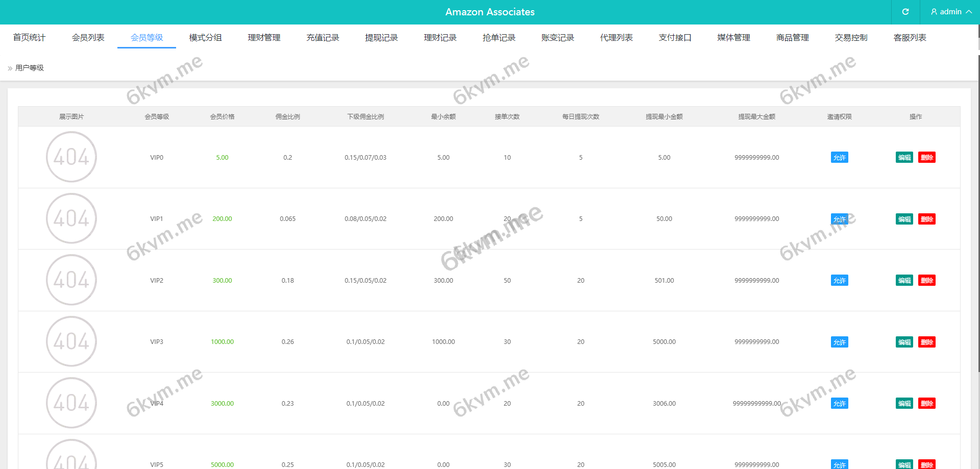This screenshot has width=980, height=469.
Task: Click the 会员价格 column header
Action: (222, 117)
